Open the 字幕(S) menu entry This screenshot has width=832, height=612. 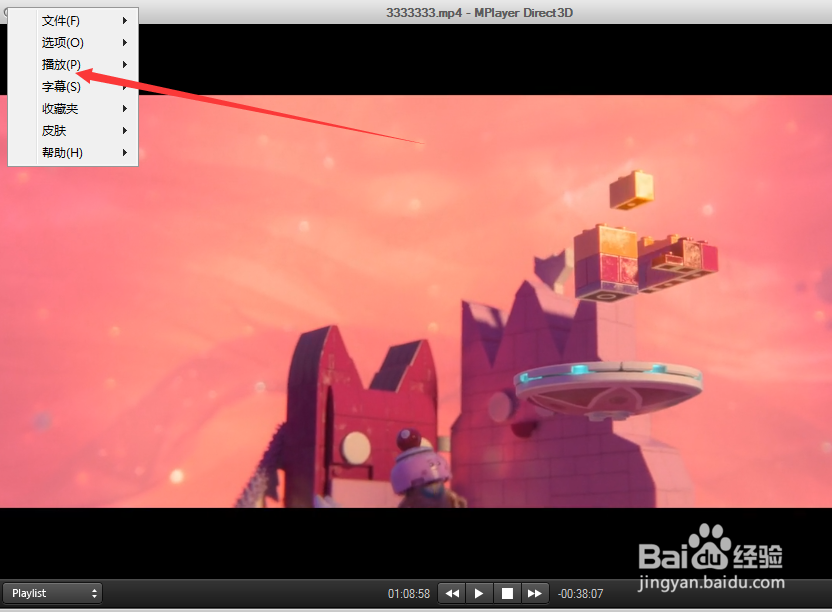pos(73,87)
